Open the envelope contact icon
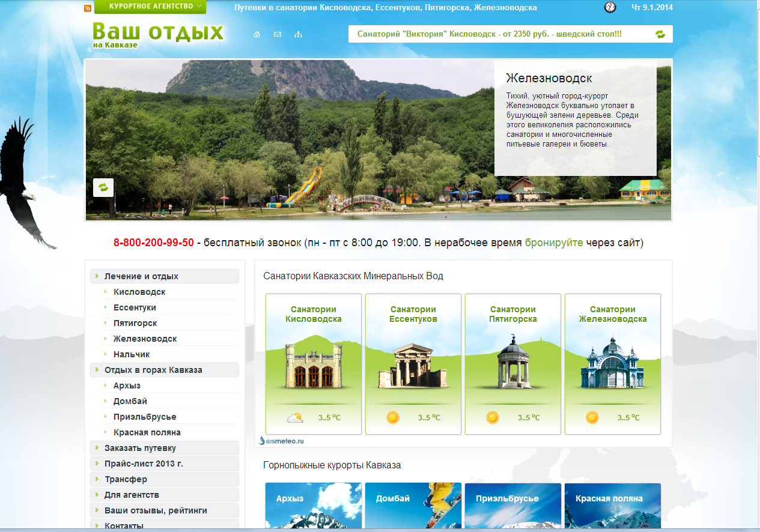 click(278, 34)
